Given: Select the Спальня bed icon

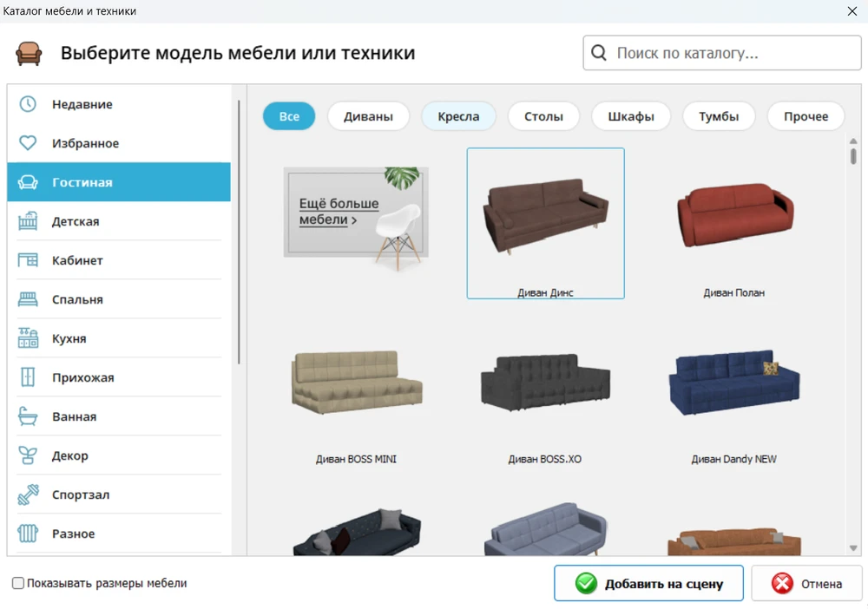Looking at the screenshot, I should (27, 298).
